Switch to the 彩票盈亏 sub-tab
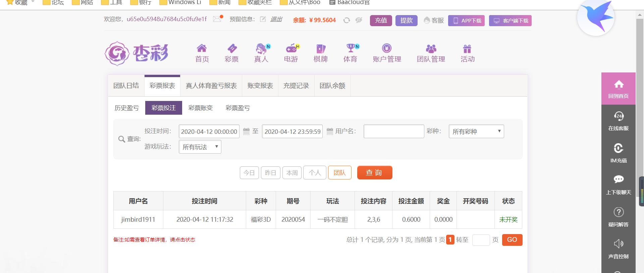The width and height of the screenshot is (644, 273). click(x=237, y=108)
